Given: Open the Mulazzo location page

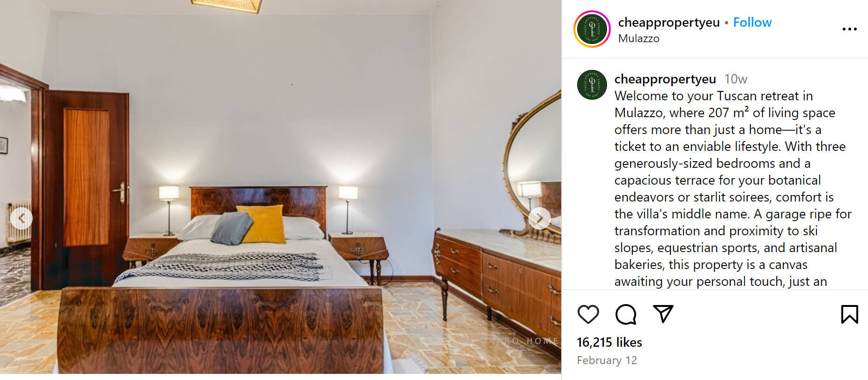Looking at the screenshot, I should click(x=638, y=38).
